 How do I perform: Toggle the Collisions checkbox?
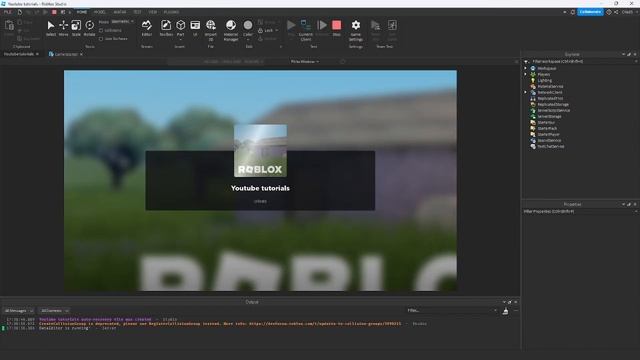tap(101, 31)
